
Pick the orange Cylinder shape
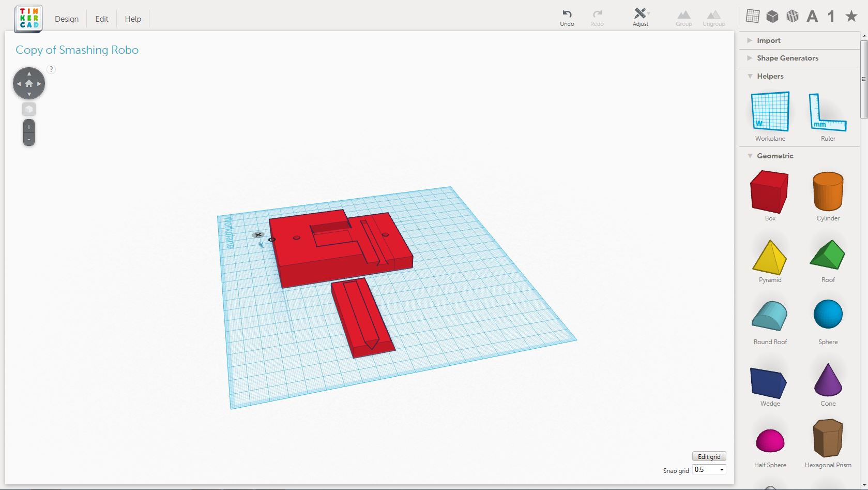tap(828, 191)
